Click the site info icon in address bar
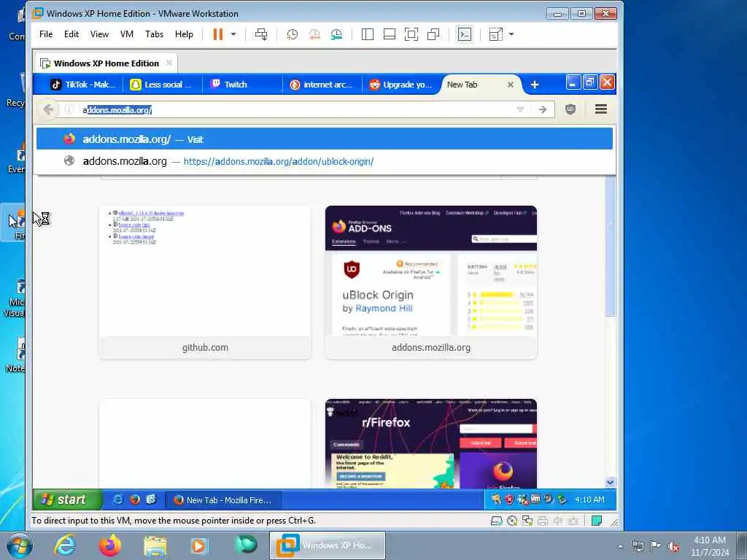Image resolution: width=747 pixels, height=560 pixels. tap(69, 109)
